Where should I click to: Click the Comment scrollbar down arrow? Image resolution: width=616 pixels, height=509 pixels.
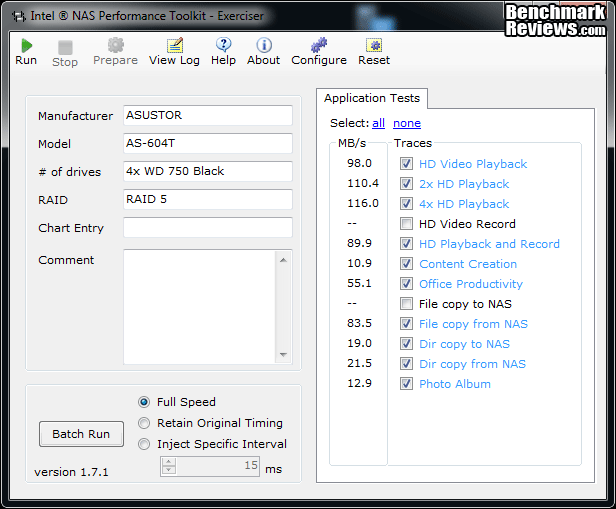pyautogui.click(x=283, y=355)
